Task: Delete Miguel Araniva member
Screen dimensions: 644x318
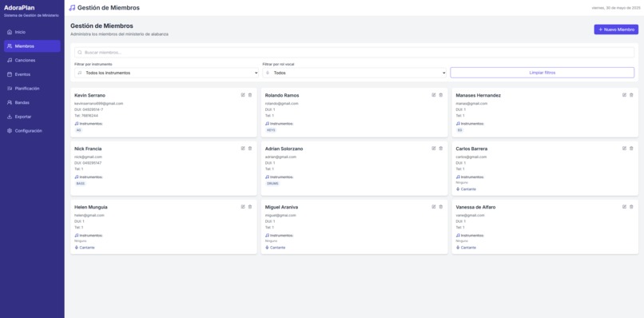Action: click(441, 207)
